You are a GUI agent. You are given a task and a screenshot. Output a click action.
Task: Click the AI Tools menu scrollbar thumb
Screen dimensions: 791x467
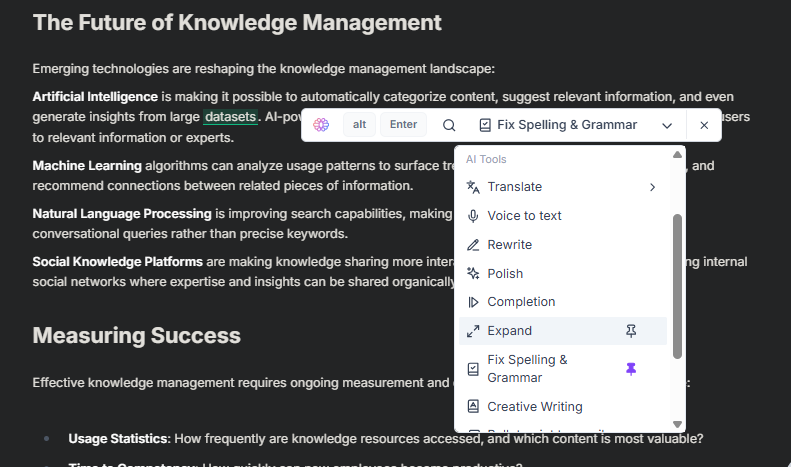tap(677, 286)
